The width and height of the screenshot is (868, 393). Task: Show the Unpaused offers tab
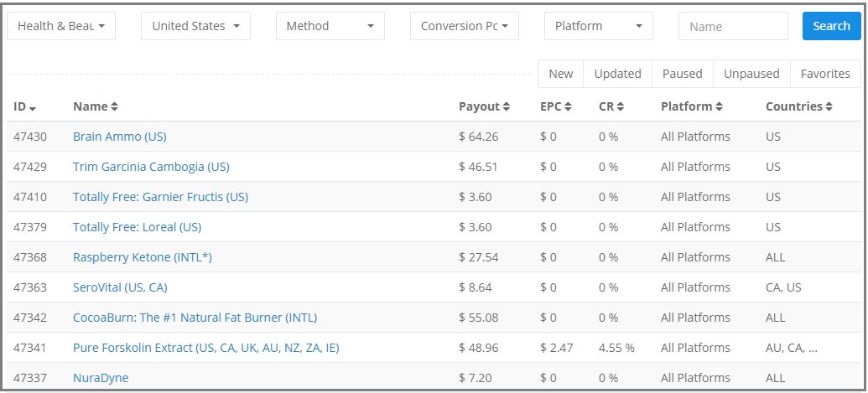(x=751, y=74)
